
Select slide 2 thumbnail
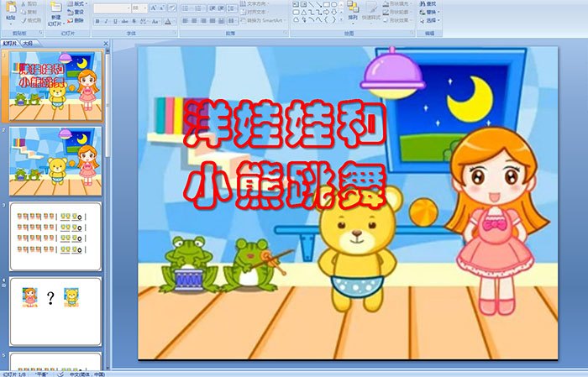55,161
